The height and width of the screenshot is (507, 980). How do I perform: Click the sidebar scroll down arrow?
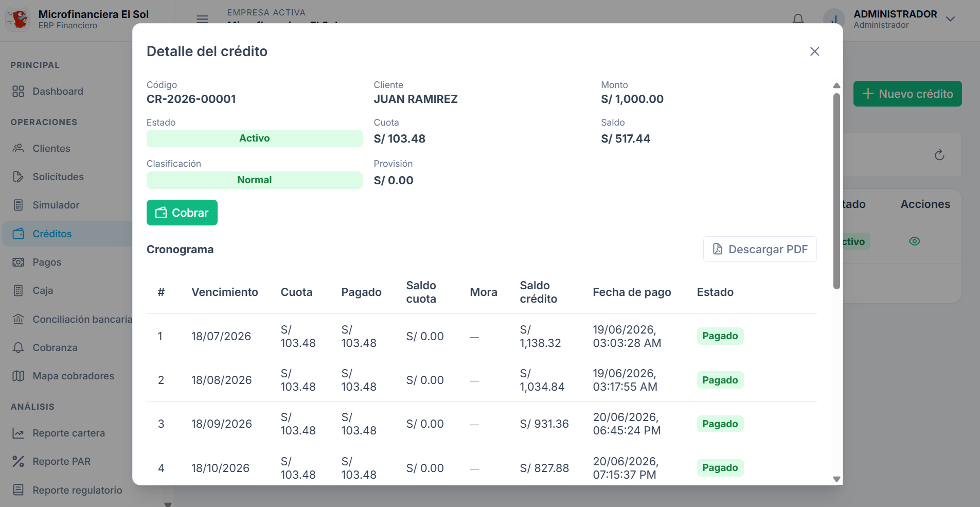(x=168, y=504)
